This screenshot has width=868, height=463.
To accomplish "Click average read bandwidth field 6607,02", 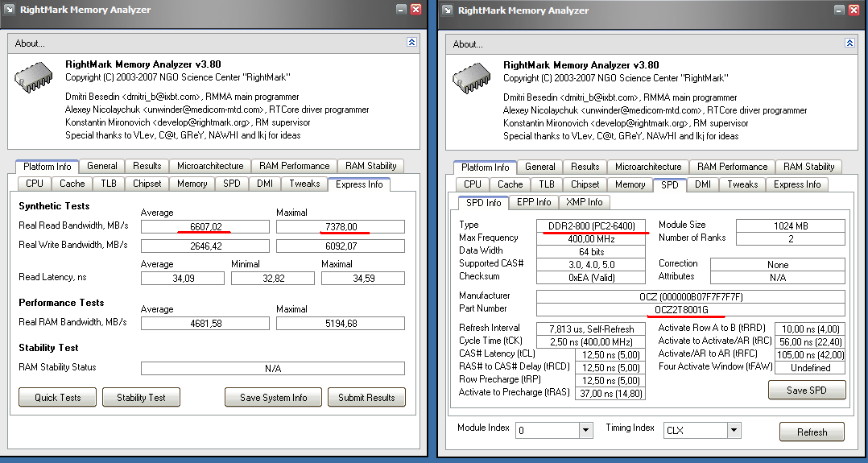I will click(205, 226).
